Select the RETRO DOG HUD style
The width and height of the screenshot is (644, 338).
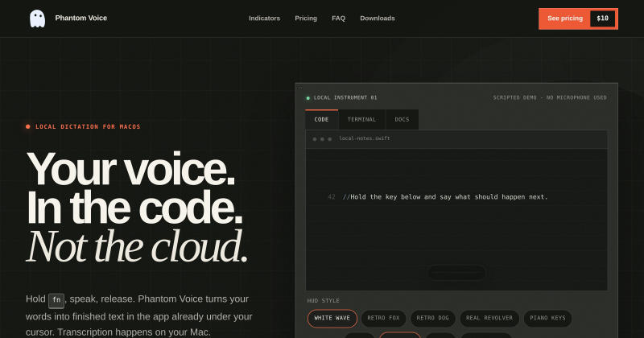tap(433, 319)
